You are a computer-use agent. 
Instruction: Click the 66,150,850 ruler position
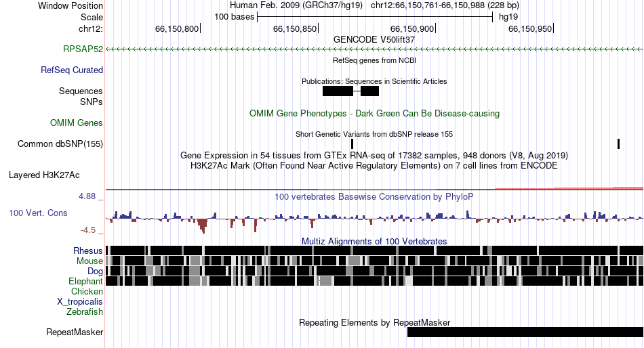[x=295, y=28]
